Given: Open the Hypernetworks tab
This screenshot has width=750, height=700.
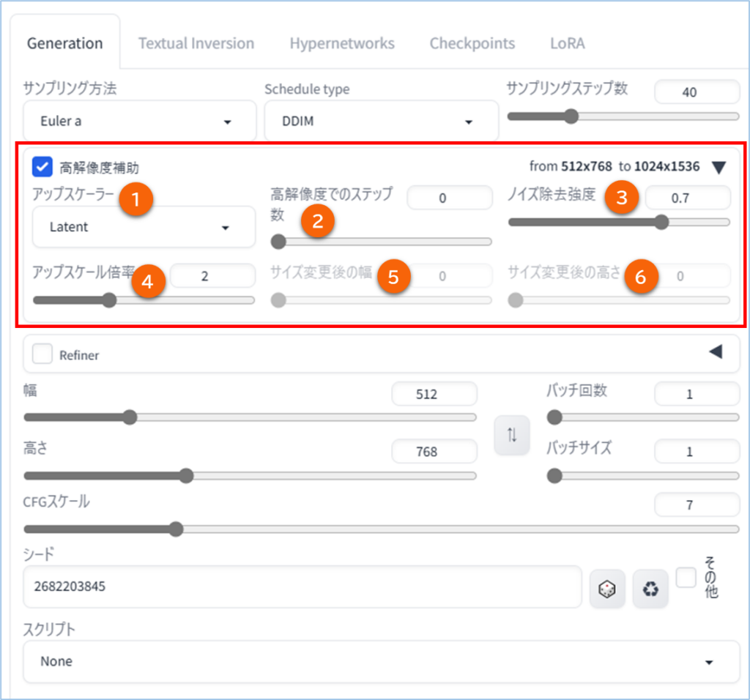Looking at the screenshot, I should tap(342, 43).
